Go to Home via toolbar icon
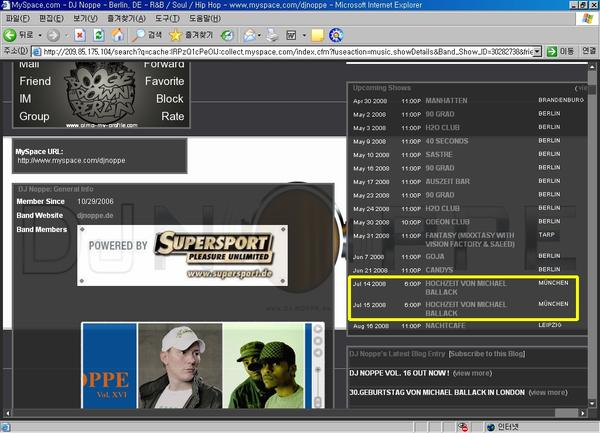 pos(117,34)
